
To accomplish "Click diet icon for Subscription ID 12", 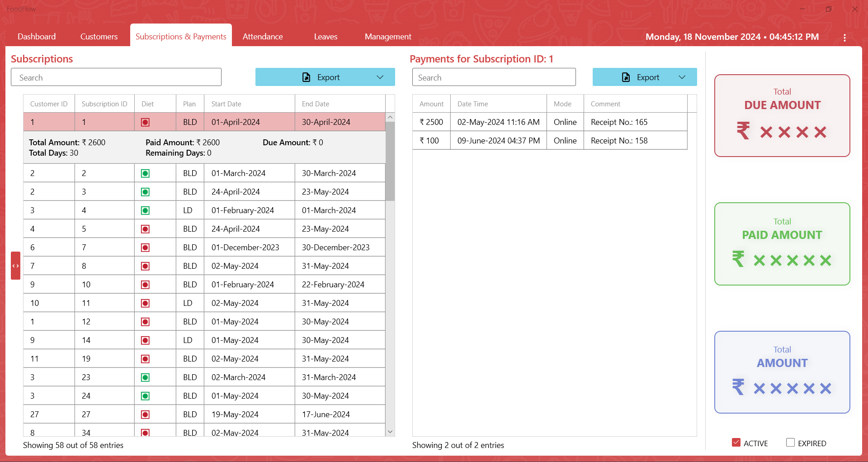I will pos(145,322).
